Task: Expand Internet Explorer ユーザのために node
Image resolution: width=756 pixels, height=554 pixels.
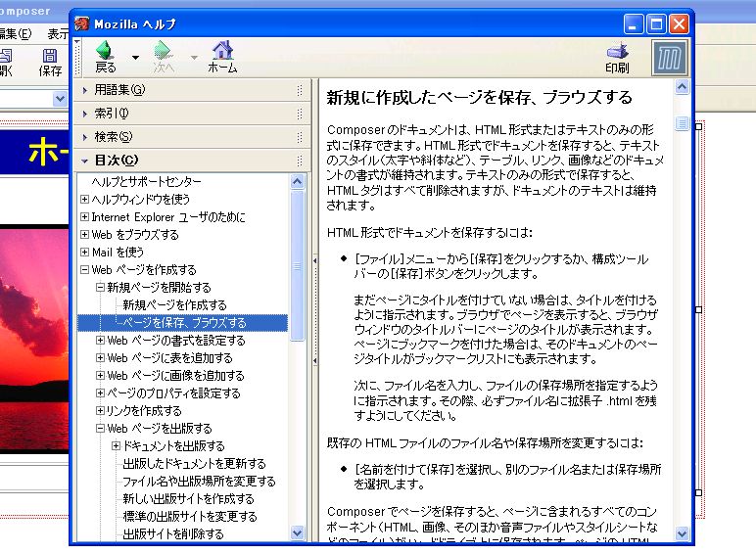Action: (84, 216)
